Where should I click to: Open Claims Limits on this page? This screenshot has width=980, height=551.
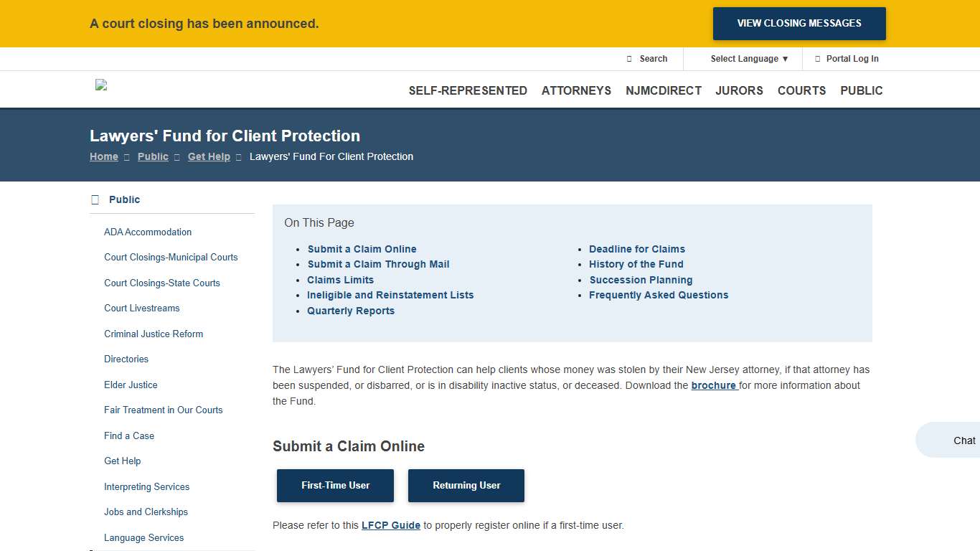(340, 279)
